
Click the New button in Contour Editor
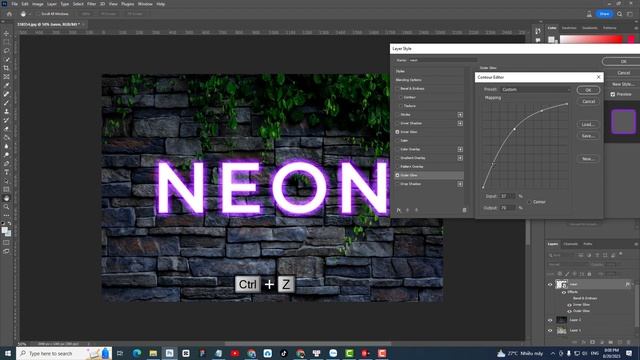[x=588, y=158]
